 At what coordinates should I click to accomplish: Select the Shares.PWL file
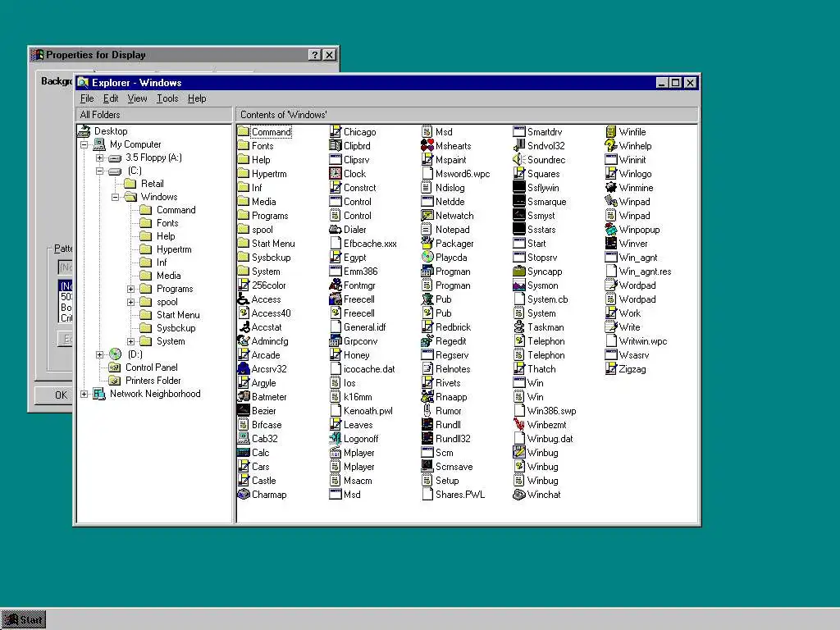(459, 495)
